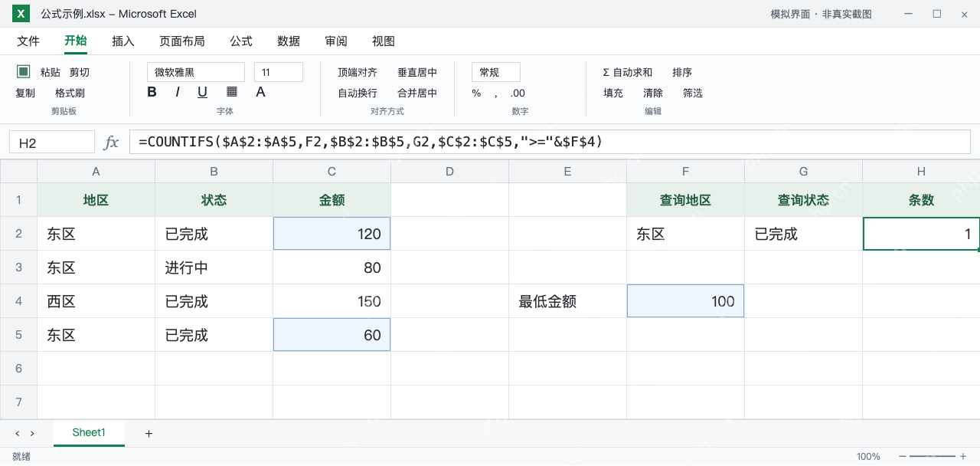
Task: Select the Sheet1 worksheet tab
Action: point(89,432)
